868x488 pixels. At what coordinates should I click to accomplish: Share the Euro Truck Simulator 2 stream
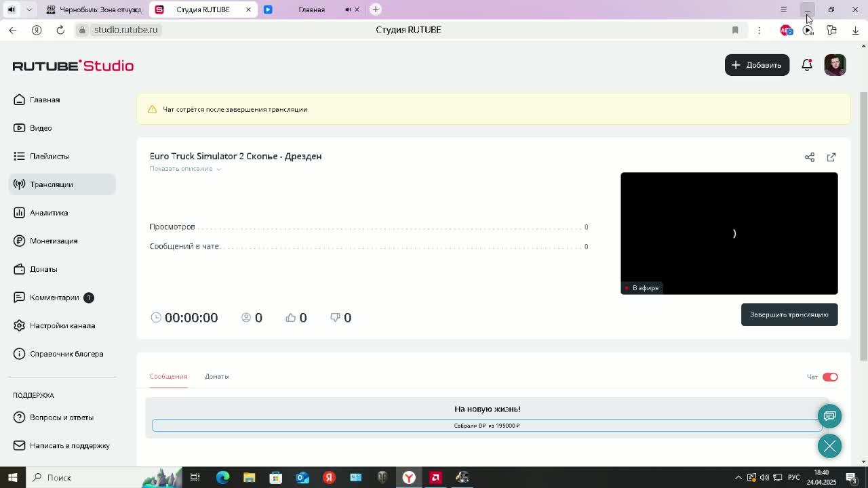tap(810, 157)
